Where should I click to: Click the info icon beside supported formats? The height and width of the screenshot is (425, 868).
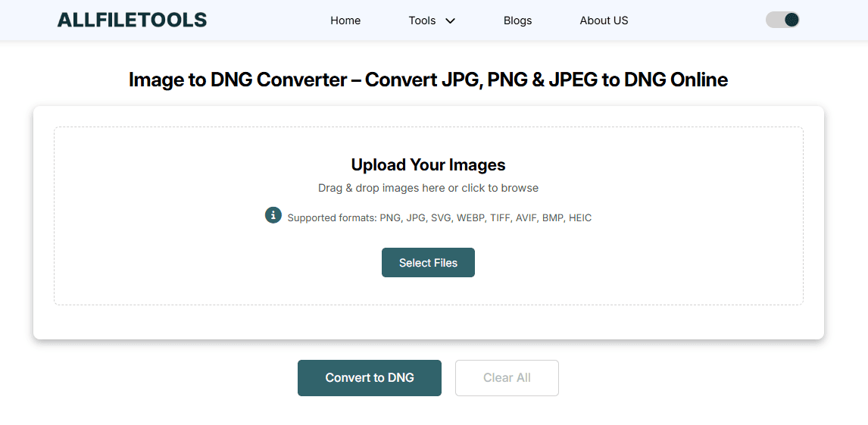273,215
